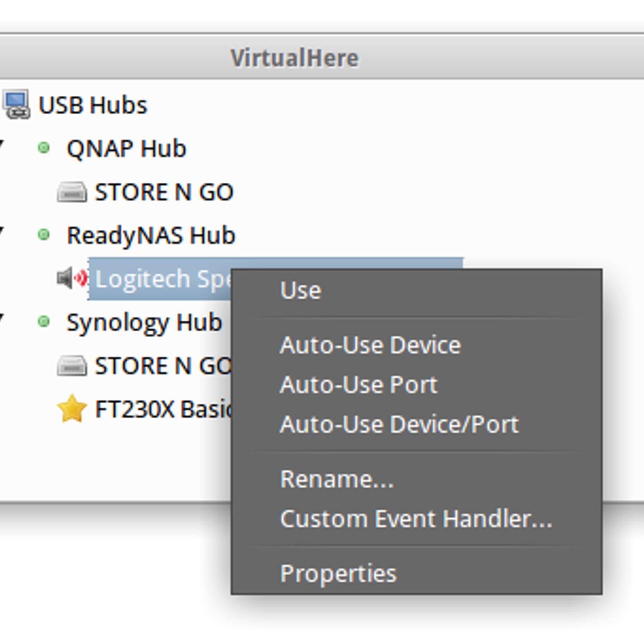Image resolution: width=644 pixels, height=644 pixels.
Task: Select Auto-Use Port menu entry
Action: (417, 385)
